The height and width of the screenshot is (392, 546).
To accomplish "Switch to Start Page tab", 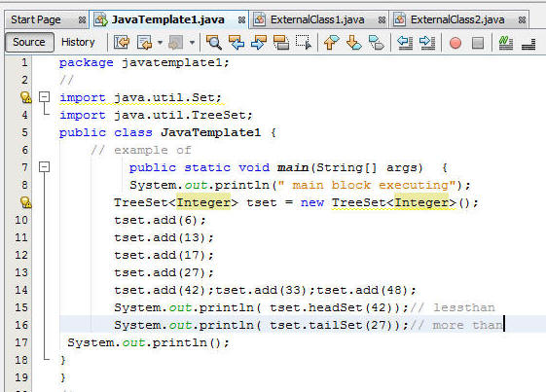I will click(36, 19).
